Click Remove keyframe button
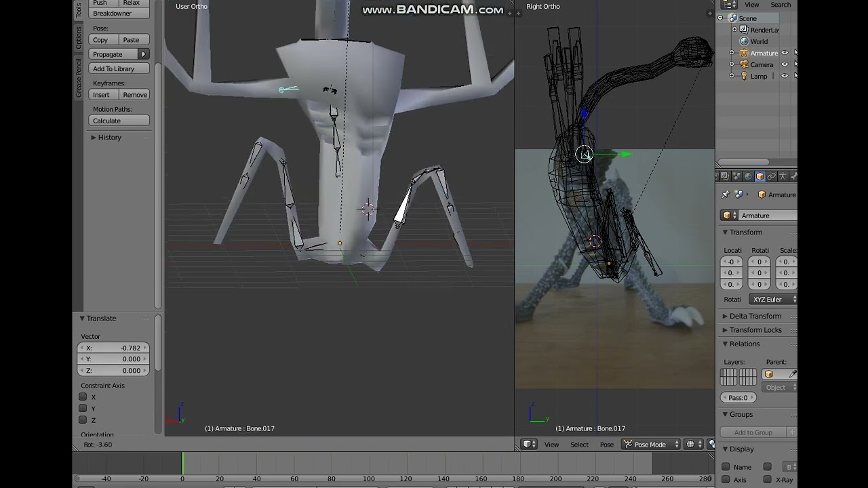Viewport: 868px width, 488px height. click(x=134, y=95)
